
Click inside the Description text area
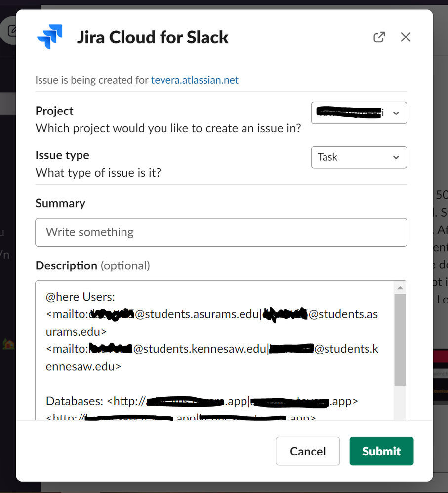click(x=214, y=350)
